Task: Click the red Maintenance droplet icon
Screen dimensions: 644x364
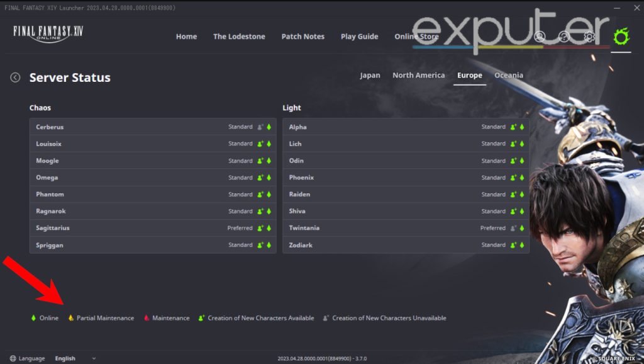Action: coord(146,318)
